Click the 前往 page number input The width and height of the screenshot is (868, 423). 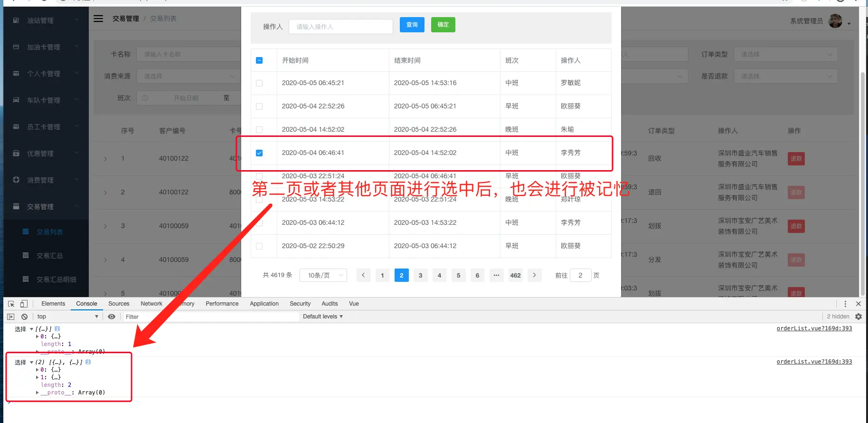tap(580, 275)
